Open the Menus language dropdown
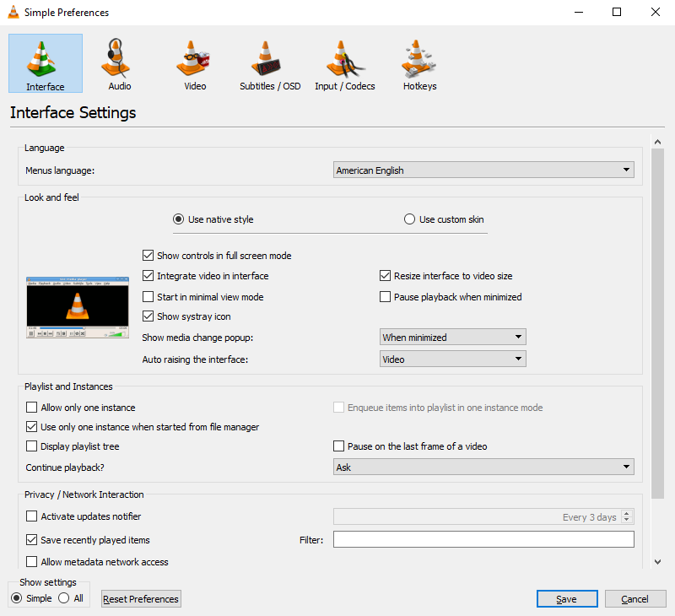The width and height of the screenshot is (675, 616). pos(483,170)
